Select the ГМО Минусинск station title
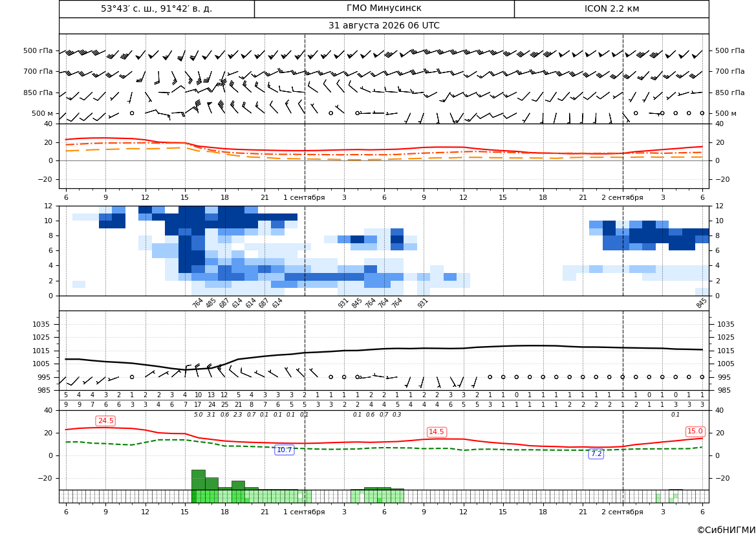This screenshot has height=535, width=756. coord(383,8)
